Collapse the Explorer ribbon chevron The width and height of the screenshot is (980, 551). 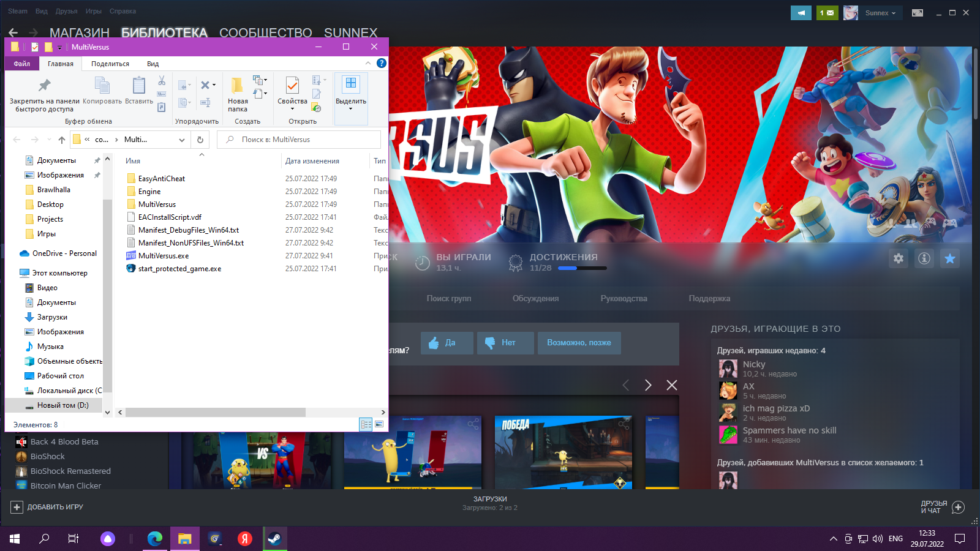pyautogui.click(x=367, y=63)
